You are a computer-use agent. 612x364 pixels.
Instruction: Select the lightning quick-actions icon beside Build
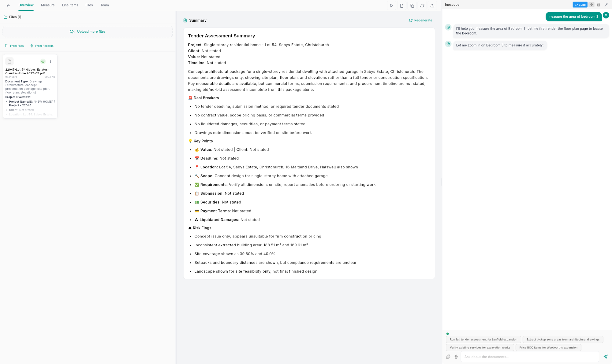click(x=591, y=5)
